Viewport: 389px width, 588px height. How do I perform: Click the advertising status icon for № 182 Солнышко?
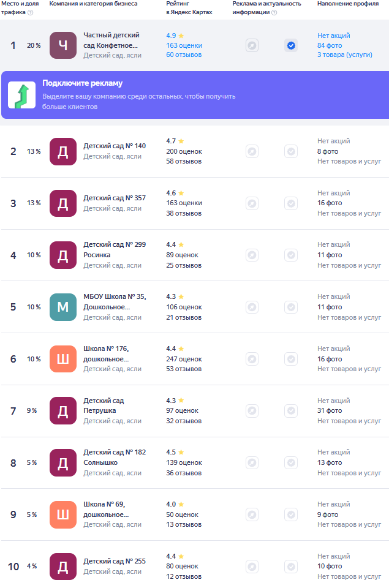tap(252, 463)
